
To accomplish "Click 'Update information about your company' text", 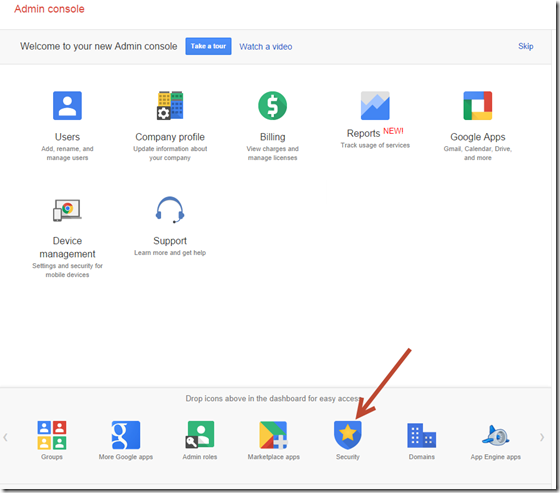I will tap(170, 153).
